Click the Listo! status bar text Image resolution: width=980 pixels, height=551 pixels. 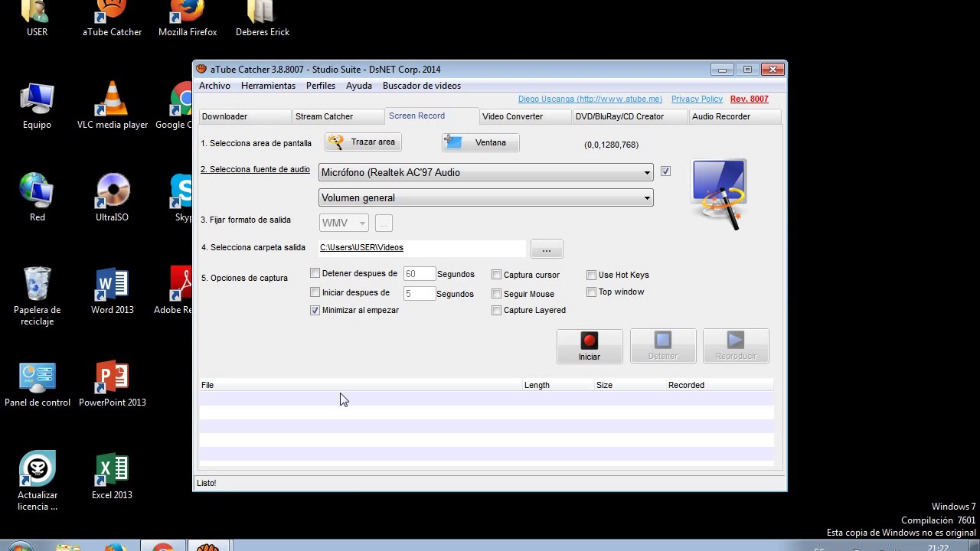coord(207,483)
